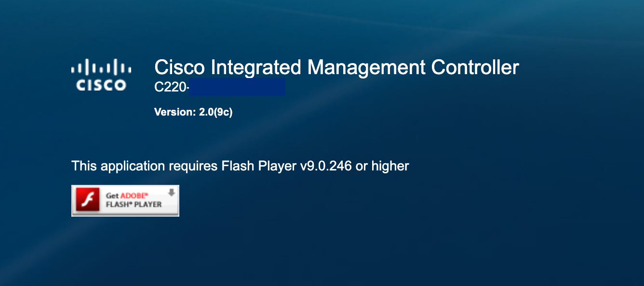The height and width of the screenshot is (286, 644).
Task: Click the word 'Management' in the title
Action: (367, 67)
